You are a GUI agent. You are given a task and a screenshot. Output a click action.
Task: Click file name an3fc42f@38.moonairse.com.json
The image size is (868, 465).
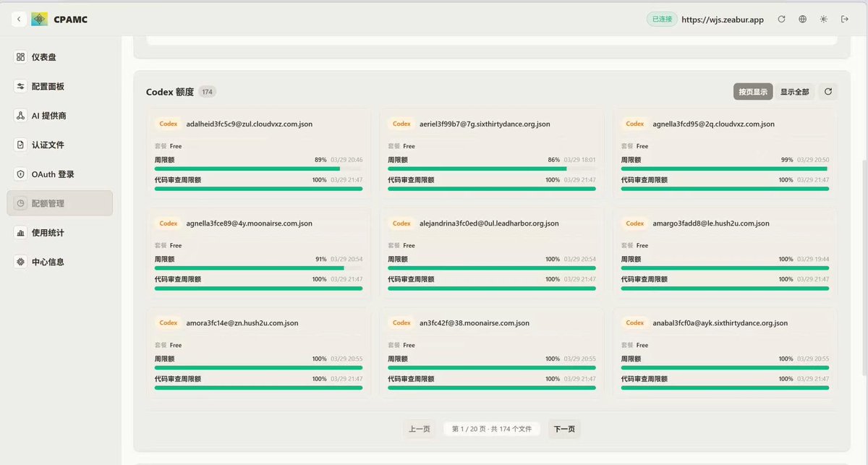[475, 323]
